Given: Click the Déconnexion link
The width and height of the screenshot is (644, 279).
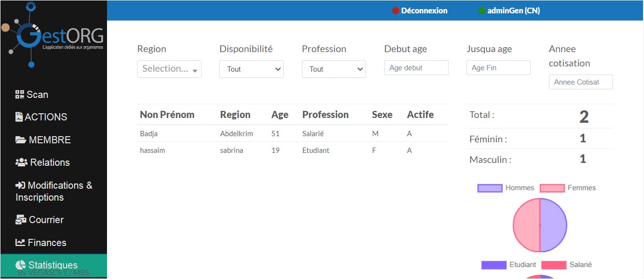Looking at the screenshot, I should tap(424, 11).
